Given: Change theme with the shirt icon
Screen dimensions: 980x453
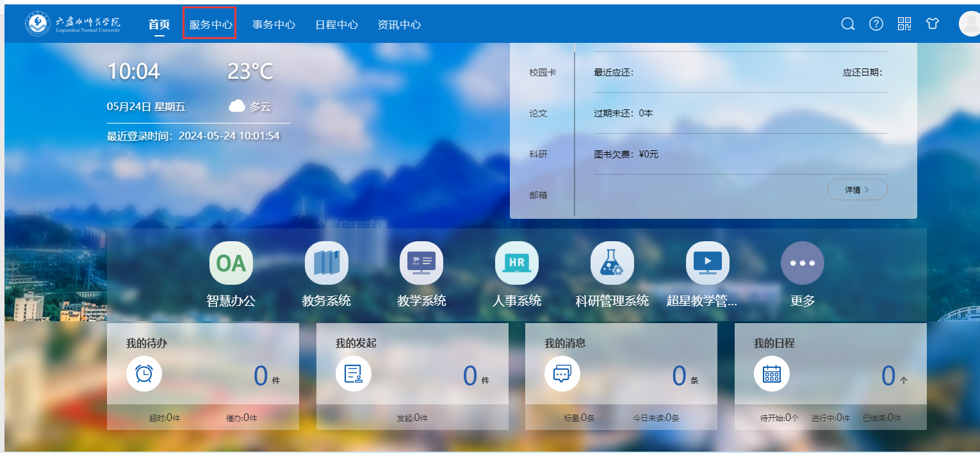Looking at the screenshot, I should (x=933, y=24).
